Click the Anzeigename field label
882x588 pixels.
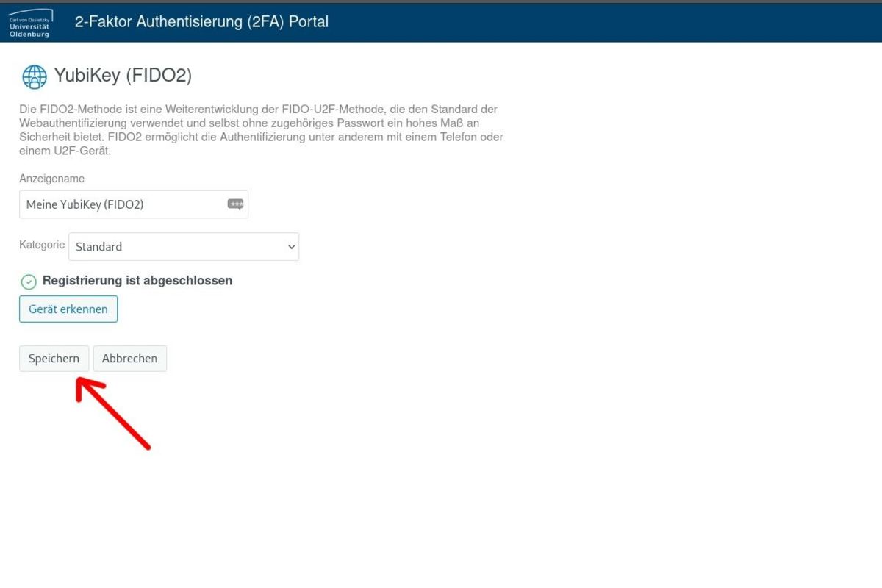click(x=51, y=179)
